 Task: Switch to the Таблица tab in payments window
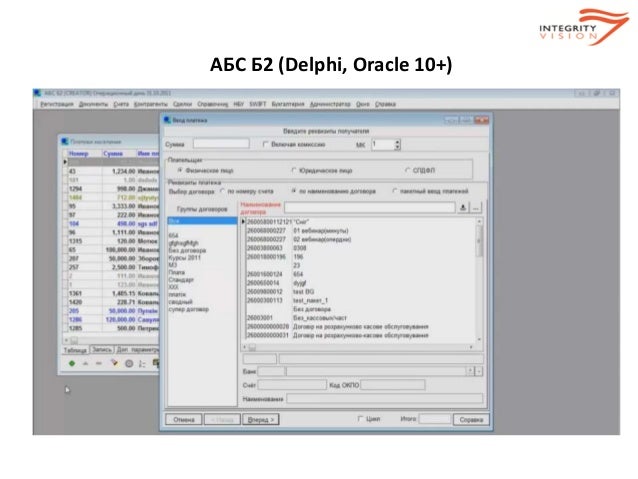75,350
